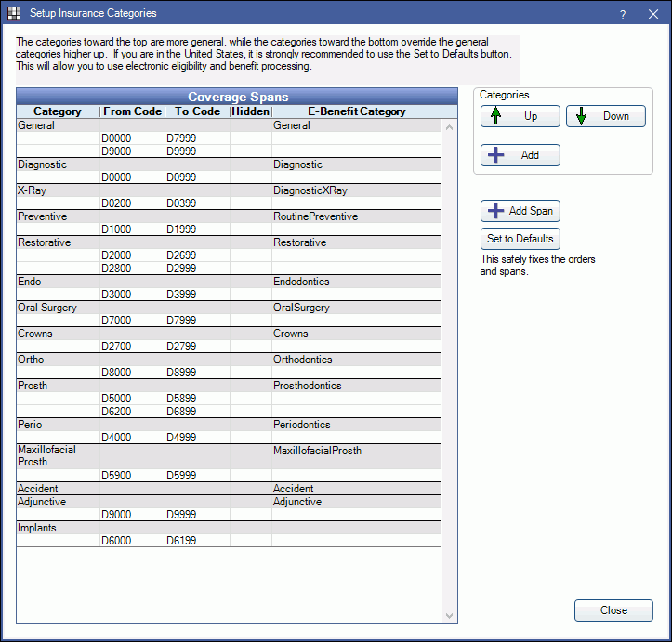This screenshot has width=672, height=642.
Task: Select the Preventive category row
Action: pos(229,216)
